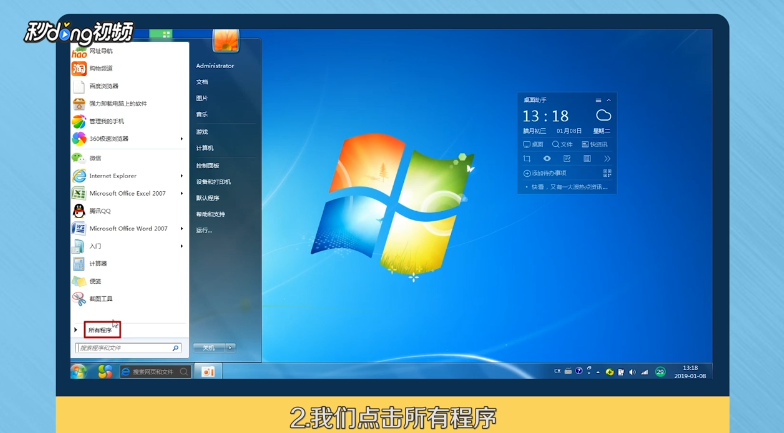Open 文档 documents in right pane
The width and height of the screenshot is (784, 433).
tap(202, 82)
